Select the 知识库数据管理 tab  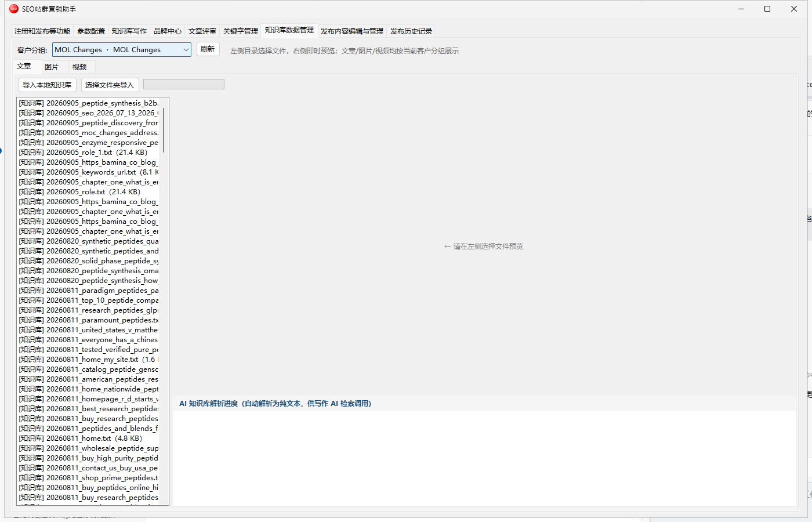coord(289,30)
